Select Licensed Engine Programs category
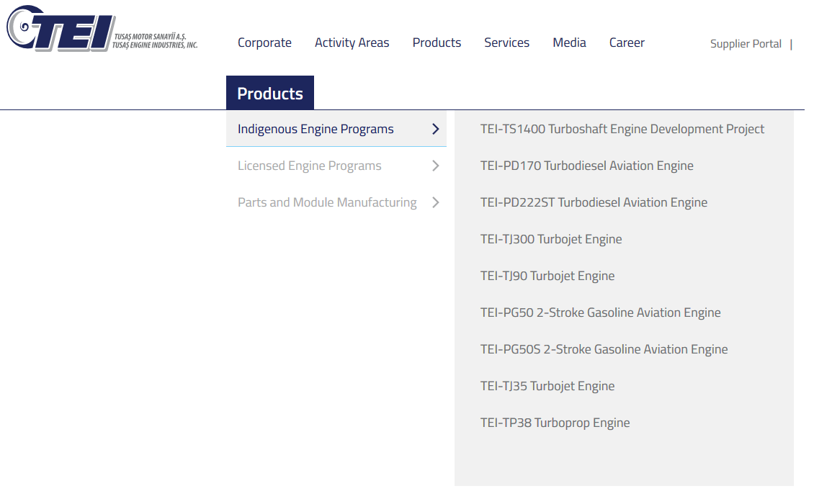Image resolution: width=814 pixels, height=504 pixels. [x=310, y=166]
